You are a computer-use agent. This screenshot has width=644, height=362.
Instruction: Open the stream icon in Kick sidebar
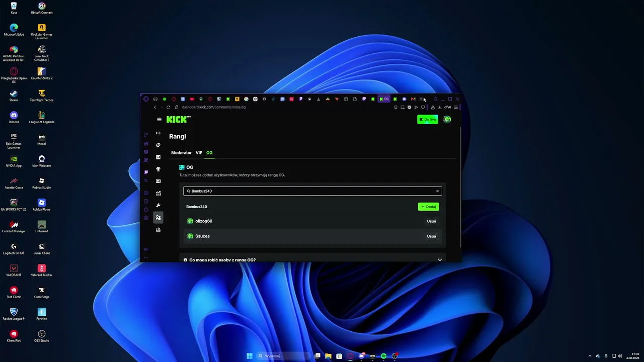click(158, 133)
